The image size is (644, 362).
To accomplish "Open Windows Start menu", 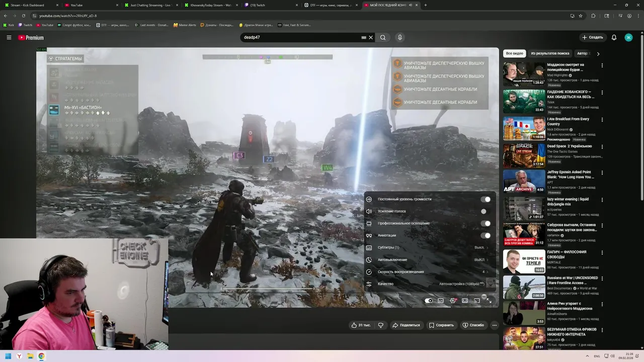I will [x=8, y=356].
